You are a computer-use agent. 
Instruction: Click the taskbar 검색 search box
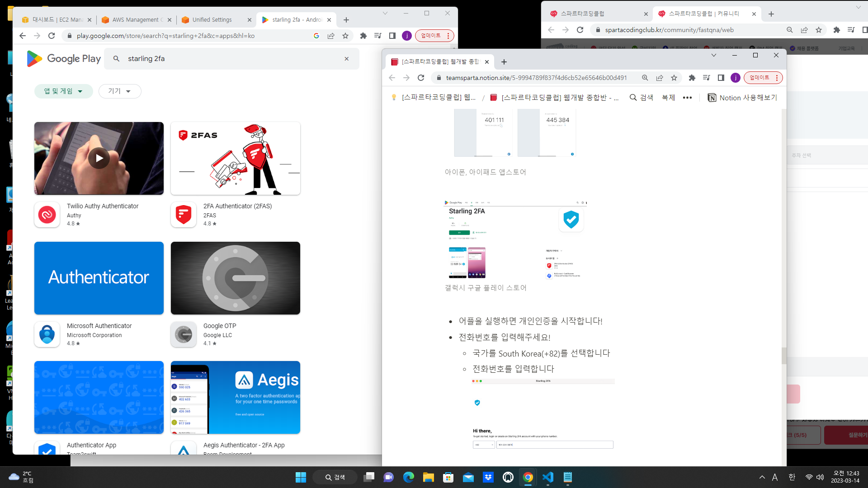[x=336, y=477]
